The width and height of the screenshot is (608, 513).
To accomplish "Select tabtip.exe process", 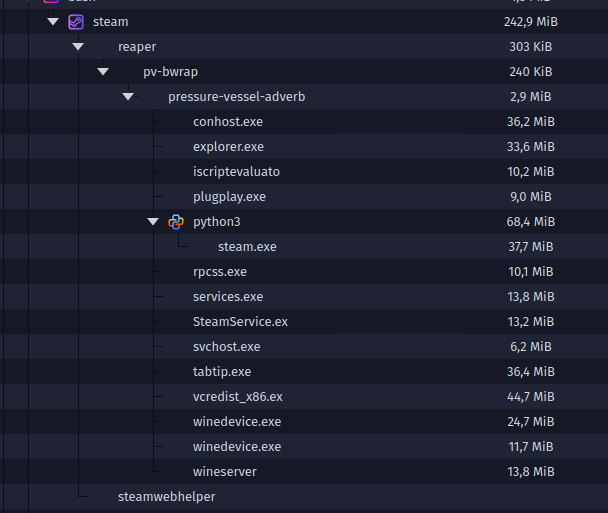I will pyautogui.click(x=304, y=372).
